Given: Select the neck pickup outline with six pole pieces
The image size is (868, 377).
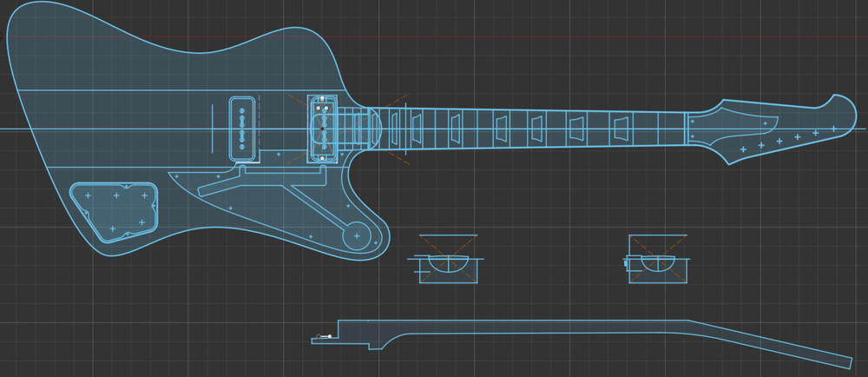Looking at the screenshot, I should coord(244,129).
